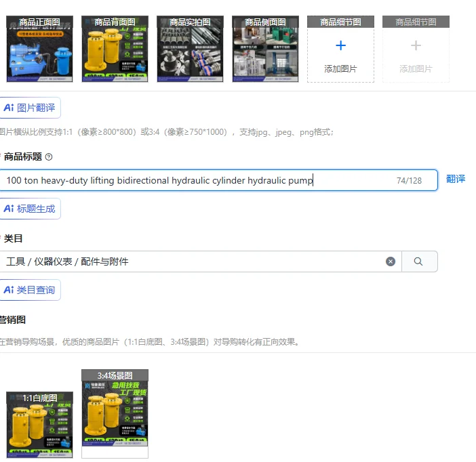
Task: Focus the product title input field
Action: pyautogui.click(x=218, y=180)
